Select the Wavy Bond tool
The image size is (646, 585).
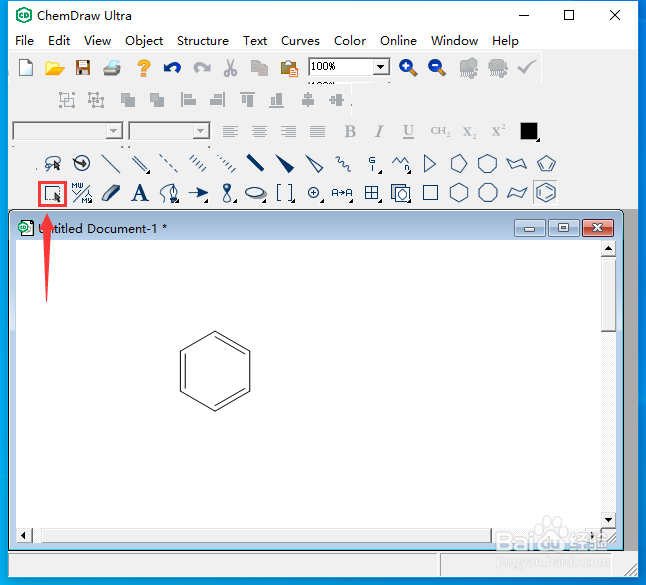pyautogui.click(x=343, y=164)
